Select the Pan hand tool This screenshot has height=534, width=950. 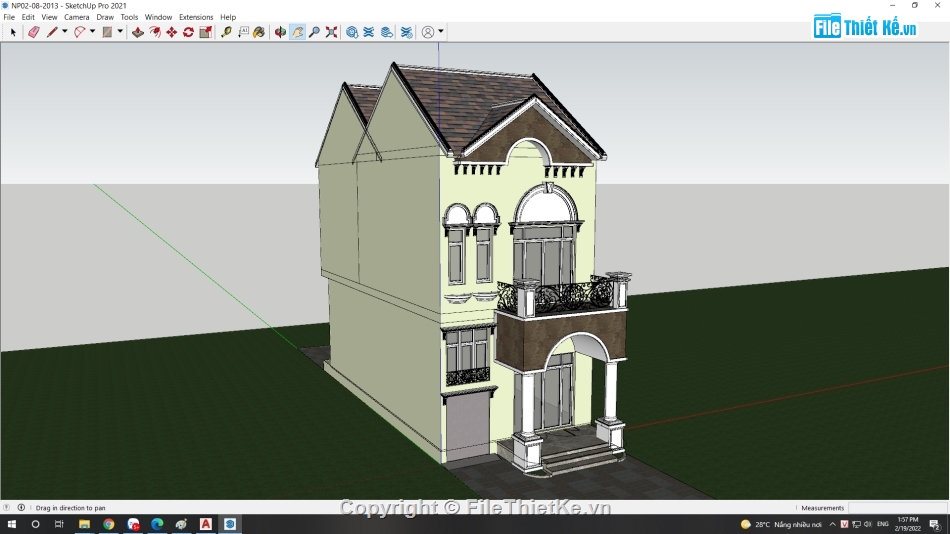tap(297, 32)
